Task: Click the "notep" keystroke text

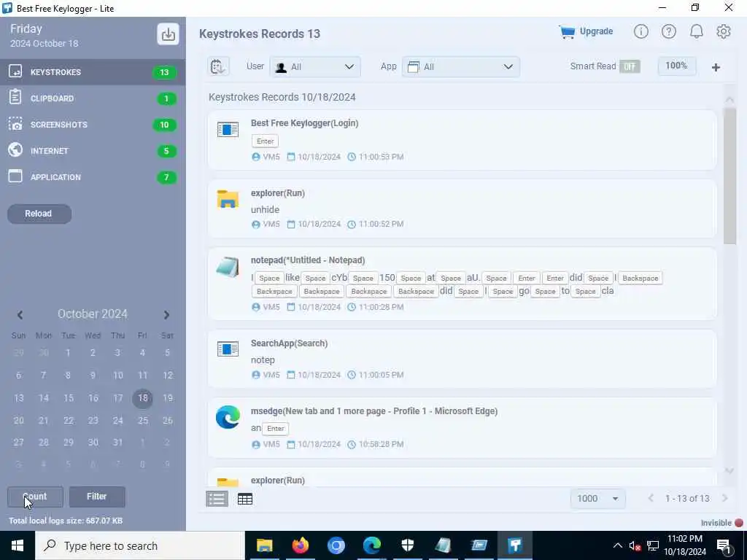Action: click(263, 360)
